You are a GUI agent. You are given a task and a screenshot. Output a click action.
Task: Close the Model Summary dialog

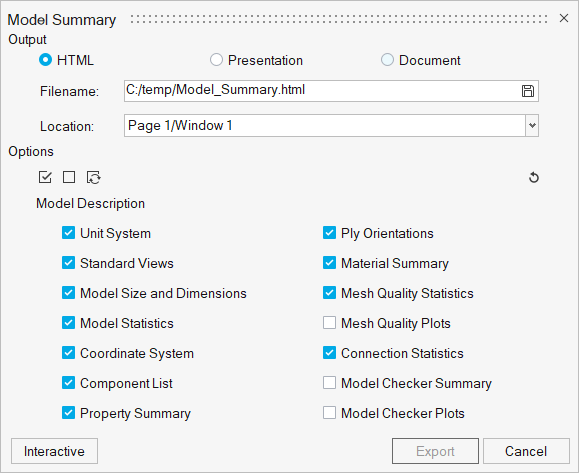pyautogui.click(x=563, y=18)
